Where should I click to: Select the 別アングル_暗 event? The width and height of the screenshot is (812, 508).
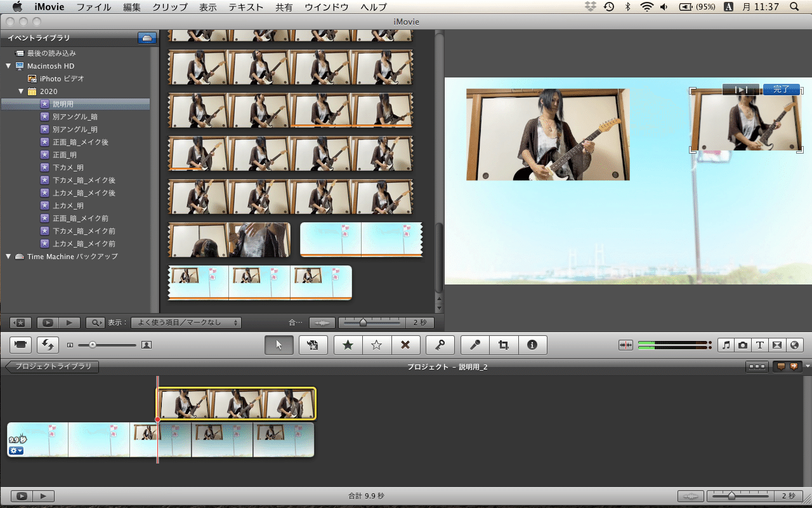tap(75, 117)
